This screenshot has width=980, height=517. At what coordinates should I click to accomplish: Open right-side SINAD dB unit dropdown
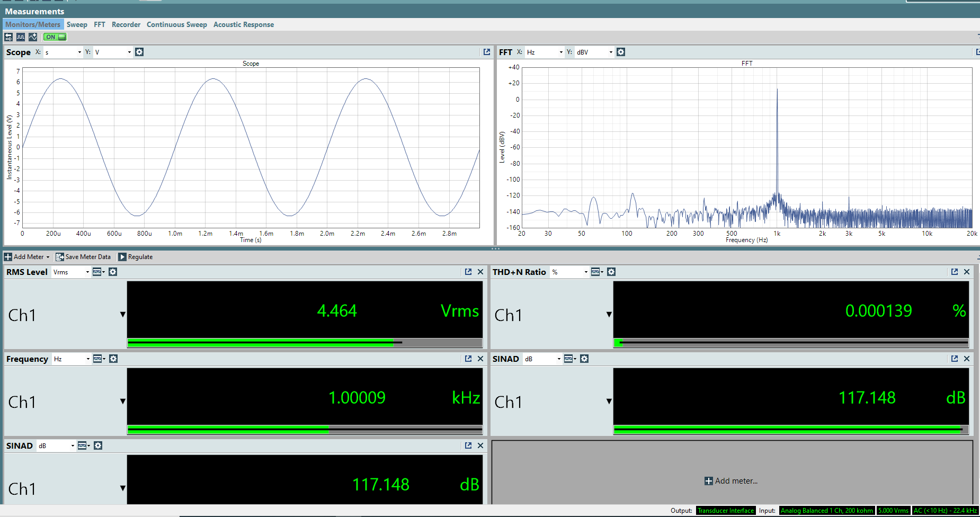pyautogui.click(x=542, y=359)
